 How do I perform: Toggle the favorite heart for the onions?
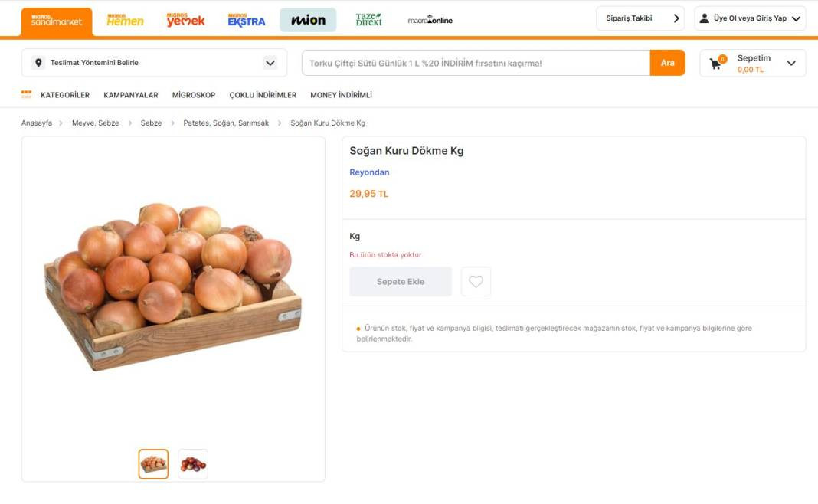coord(476,281)
